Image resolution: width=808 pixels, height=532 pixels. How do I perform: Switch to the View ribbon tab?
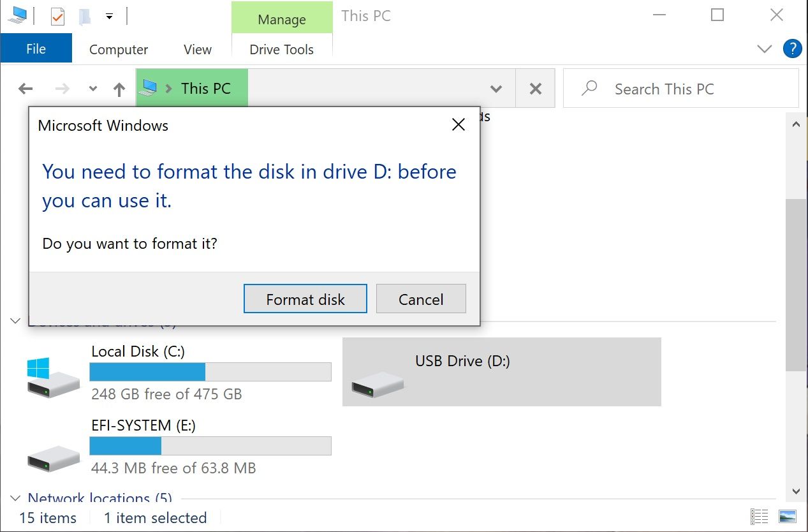tap(198, 49)
